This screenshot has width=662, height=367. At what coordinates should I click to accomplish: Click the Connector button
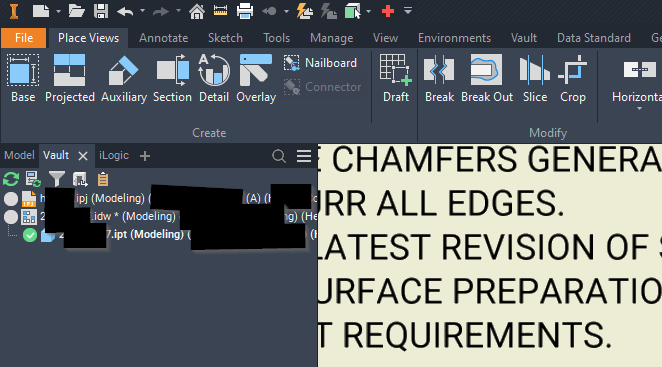(323, 87)
